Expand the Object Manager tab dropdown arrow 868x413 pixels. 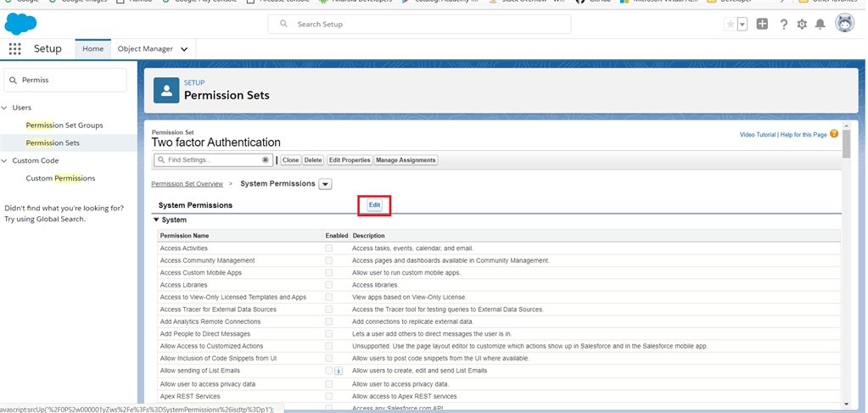[184, 49]
